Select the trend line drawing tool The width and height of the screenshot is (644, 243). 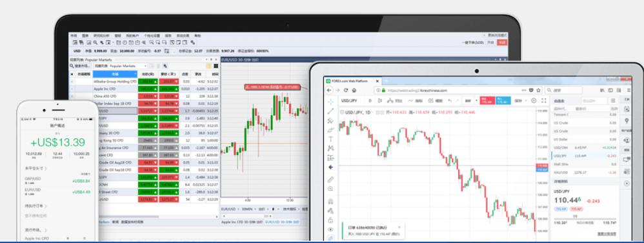coord(330,111)
